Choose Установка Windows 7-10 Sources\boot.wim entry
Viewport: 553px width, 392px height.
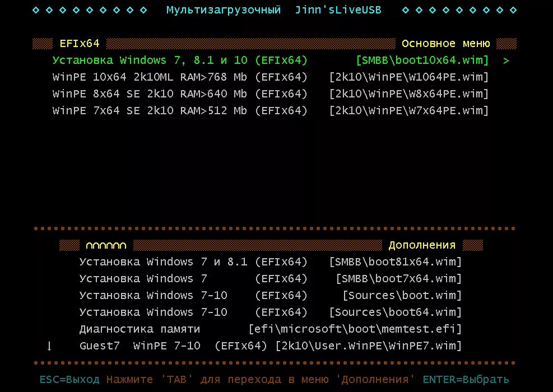click(x=271, y=296)
